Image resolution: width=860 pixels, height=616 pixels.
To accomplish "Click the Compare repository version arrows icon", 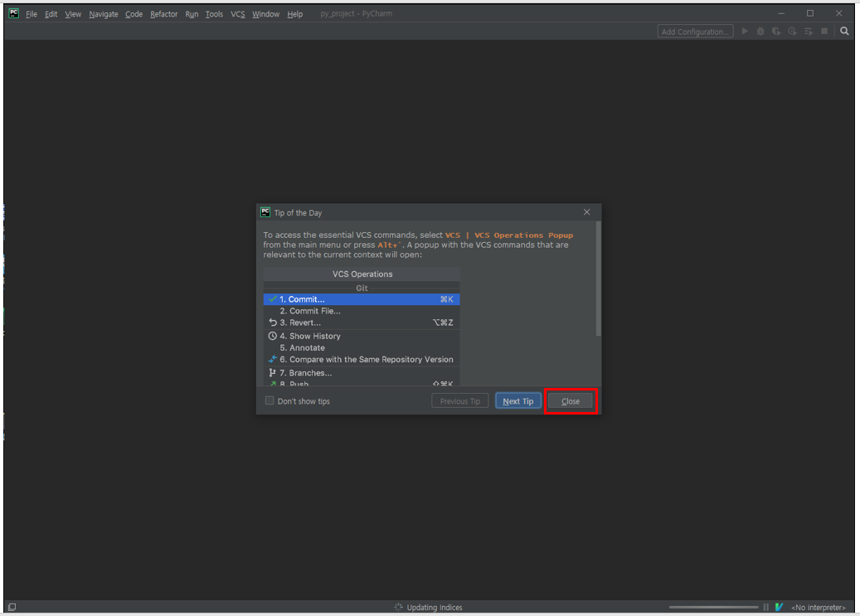I will coord(273,359).
